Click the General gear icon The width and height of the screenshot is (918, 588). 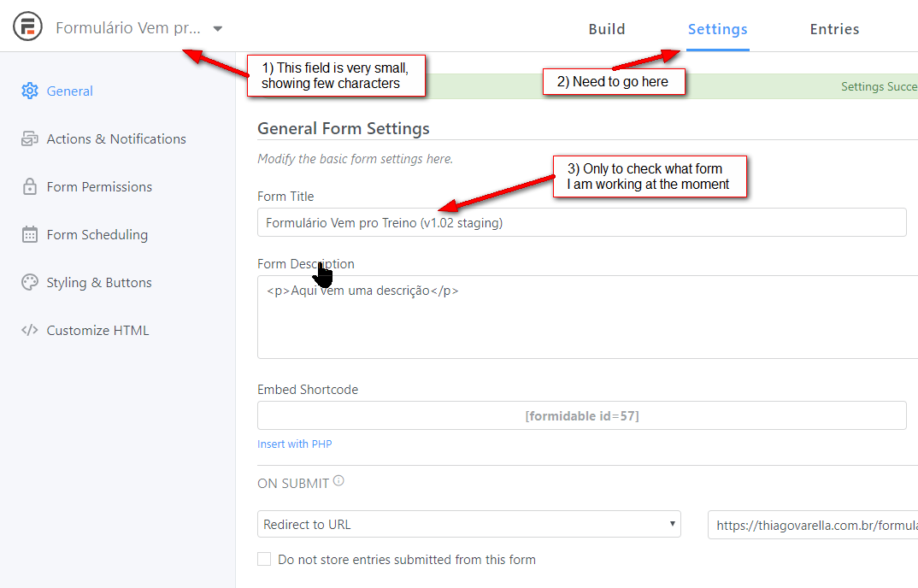pyautogui.click(x=30, y=91)
